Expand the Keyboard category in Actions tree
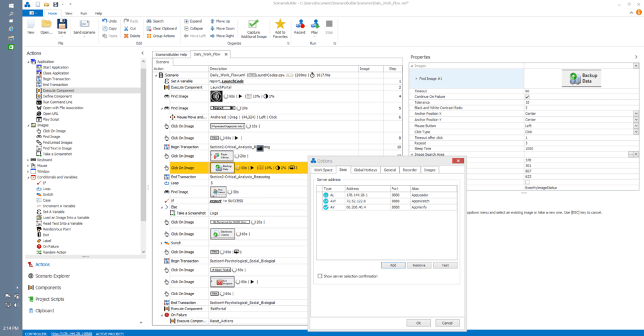 (28, 160)
